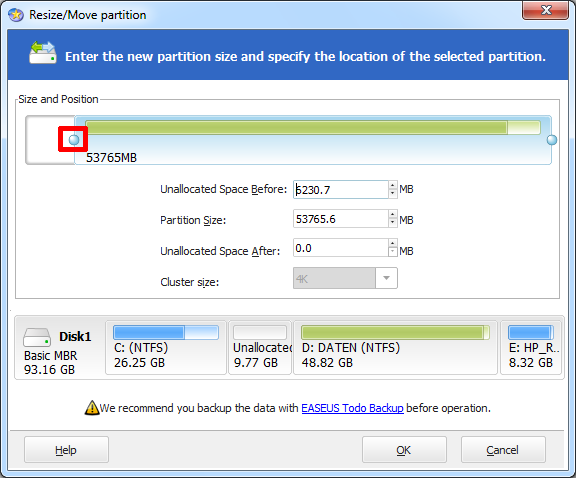Open the Cluster size dropdown
Viewport: 576px width, 478px height.
[386, 278]
